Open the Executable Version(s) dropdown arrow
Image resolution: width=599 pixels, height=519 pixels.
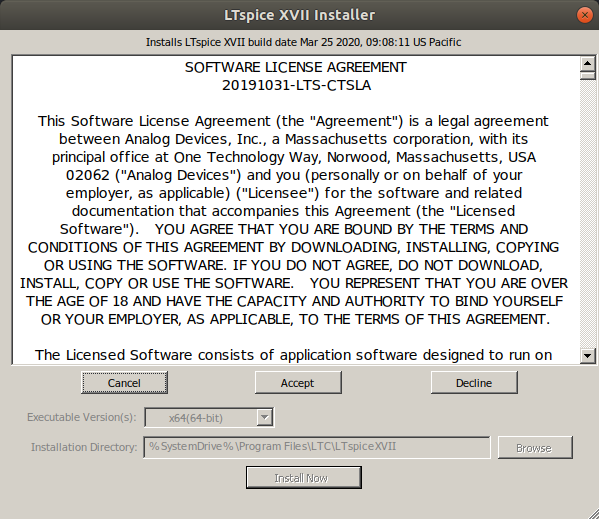tap(264, 417)
